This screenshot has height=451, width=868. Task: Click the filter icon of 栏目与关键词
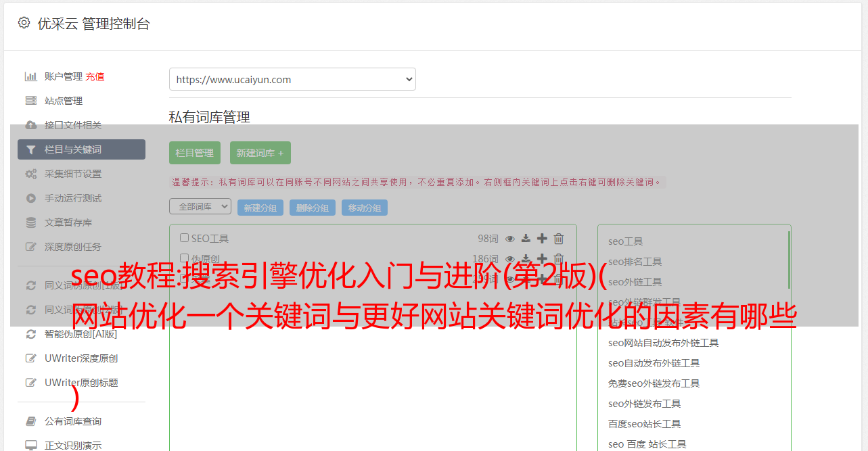pyautogui.click(x=30, y=149)
